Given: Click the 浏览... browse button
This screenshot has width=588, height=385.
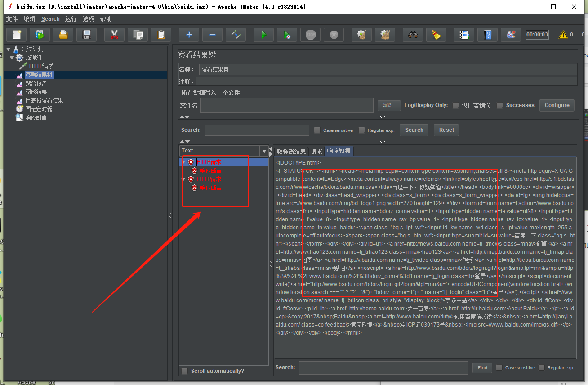Looking at the screenshot, I should coord(389,105).
